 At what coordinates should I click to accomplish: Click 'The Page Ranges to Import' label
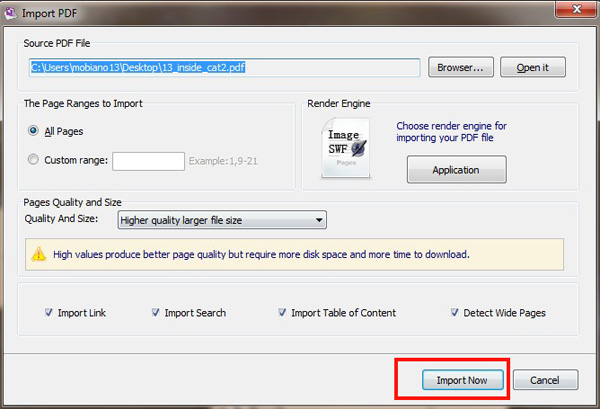click(x=83, y=104)
